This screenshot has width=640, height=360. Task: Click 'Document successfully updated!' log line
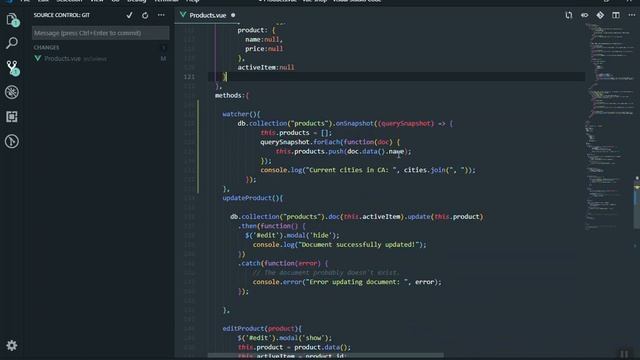340,245
